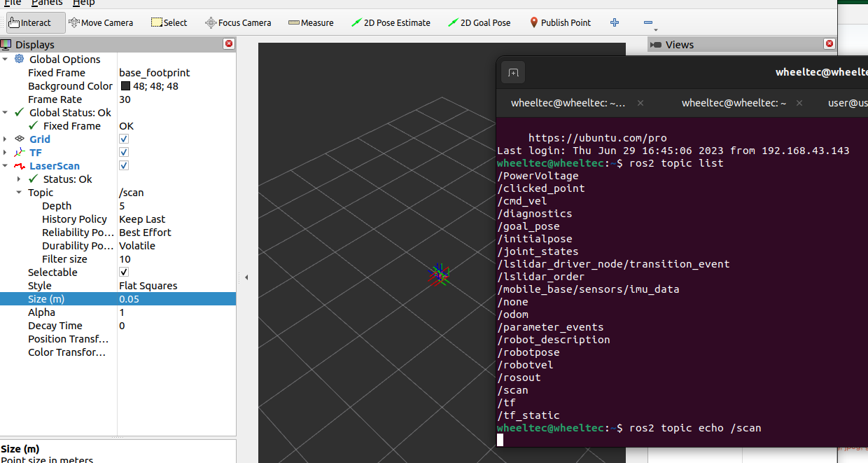Click the TF display icon

point(20,152)
